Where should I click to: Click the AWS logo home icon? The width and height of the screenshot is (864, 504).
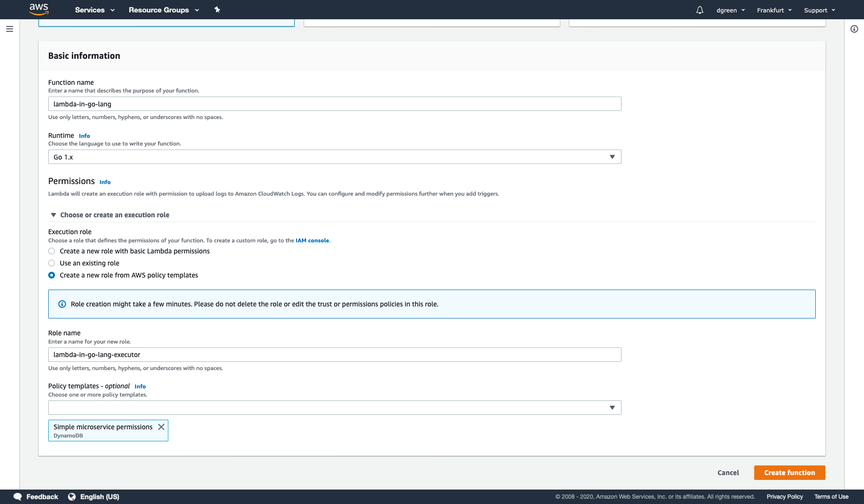pos(39,9)
